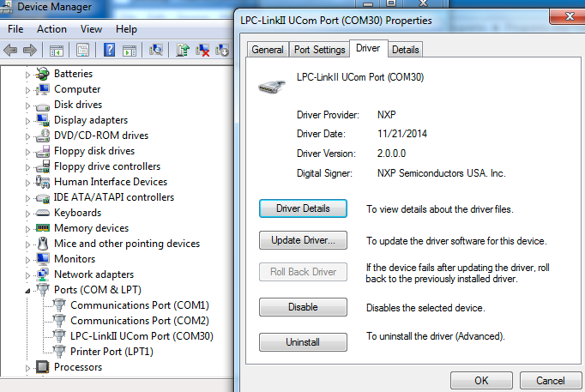
Task: Click the Driver Details button
Action: [303, 208]
